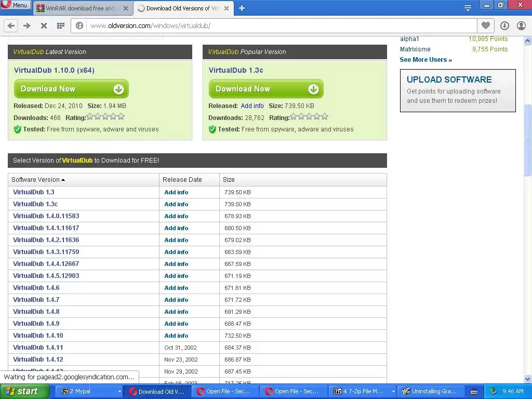Open VirtualDub 1.4.12 link
The width and height of the screenshot is (532, 399).
pos(38,360)
